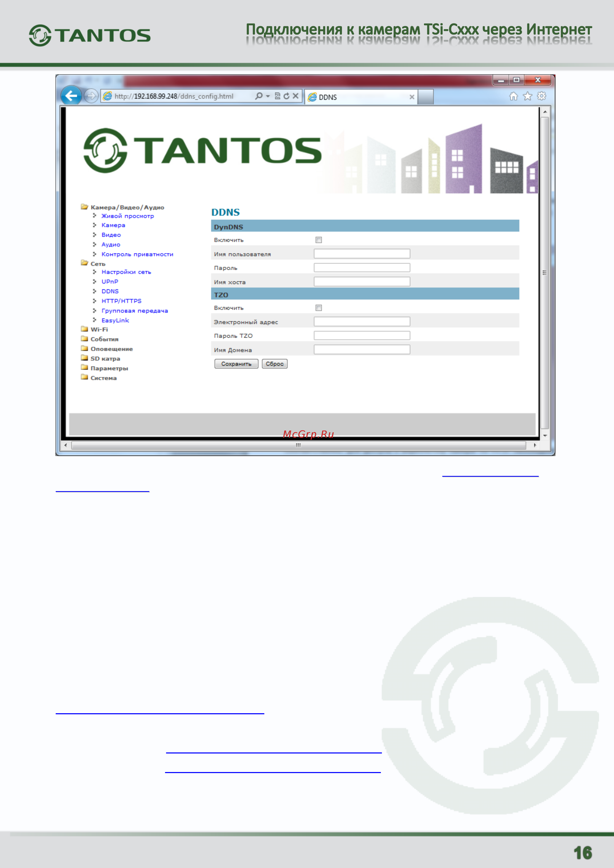Image resolution: width=614 pixels, height=868 pixels.
Task: Open Камера settings link
Action: point(113,225)
